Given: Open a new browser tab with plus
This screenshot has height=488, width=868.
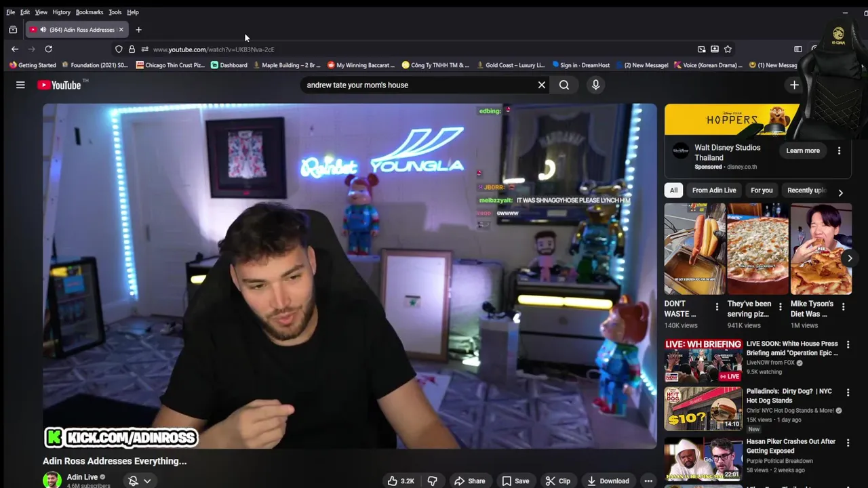Looking at the screenshot, I should [x=138, y=30].
